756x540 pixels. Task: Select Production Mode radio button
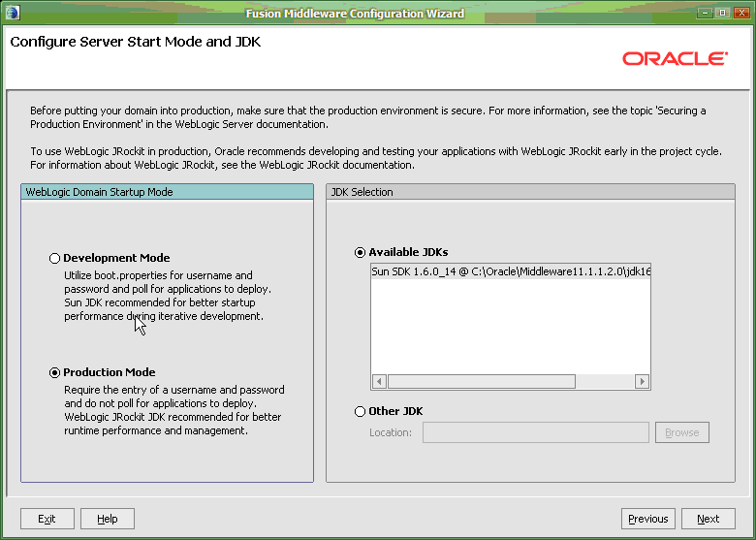(54, 372)
